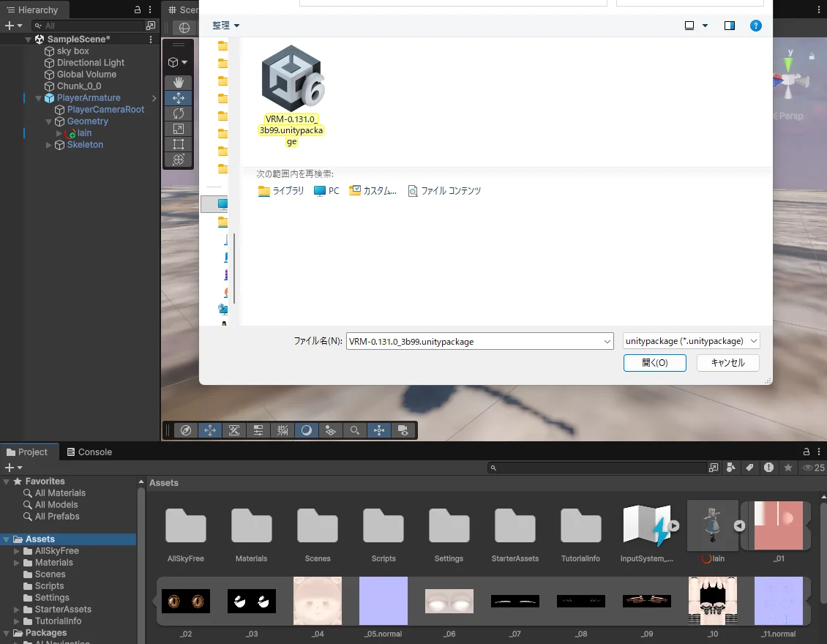Open the 整理 menu in file dialog
The width and height of the screenshot is (827, 644).
tap(226, 26)
